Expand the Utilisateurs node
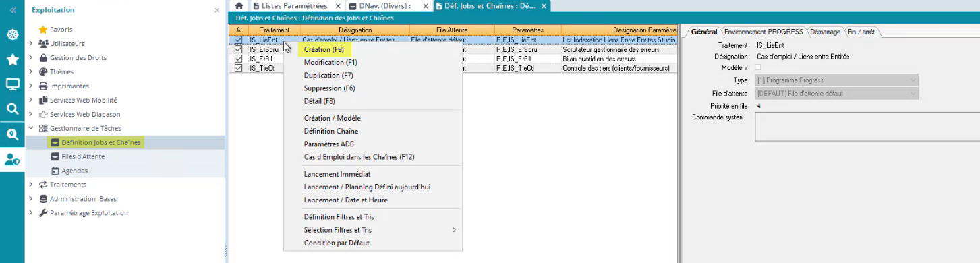980x263 pixels. point(31,44)
